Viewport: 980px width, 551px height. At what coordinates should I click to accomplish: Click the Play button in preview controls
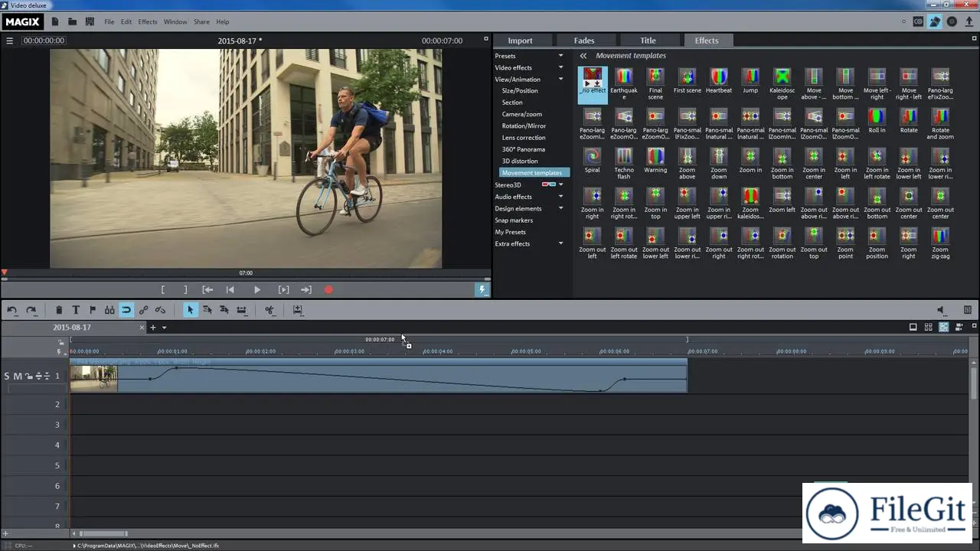point(257,289)
